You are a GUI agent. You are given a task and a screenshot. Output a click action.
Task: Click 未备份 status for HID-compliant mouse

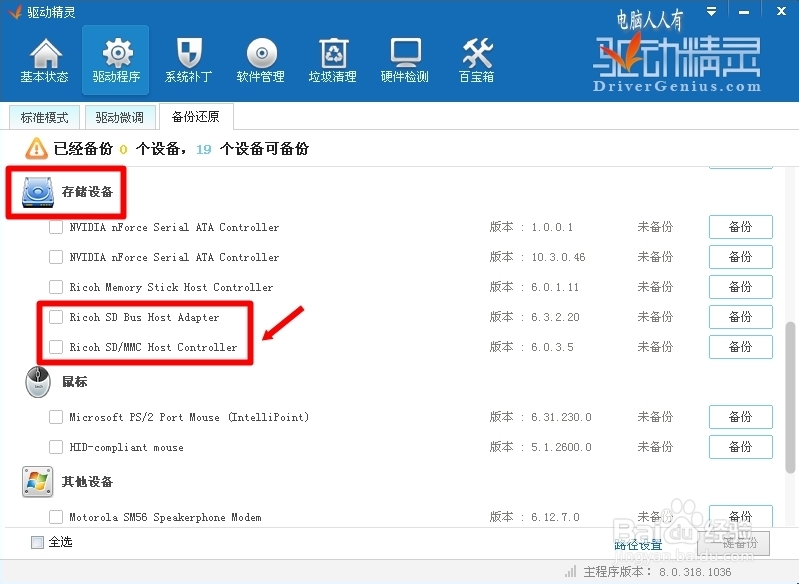click(x=655, y=447)
